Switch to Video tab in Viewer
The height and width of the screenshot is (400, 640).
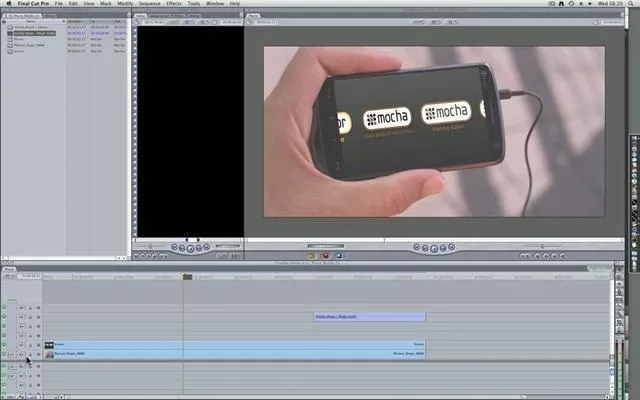tap(141, 16)
